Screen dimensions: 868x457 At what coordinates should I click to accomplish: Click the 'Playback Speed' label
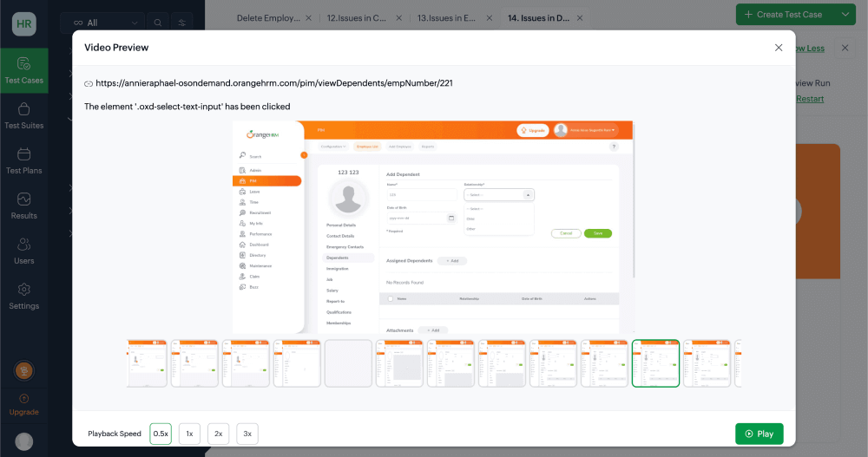point(115,434)
